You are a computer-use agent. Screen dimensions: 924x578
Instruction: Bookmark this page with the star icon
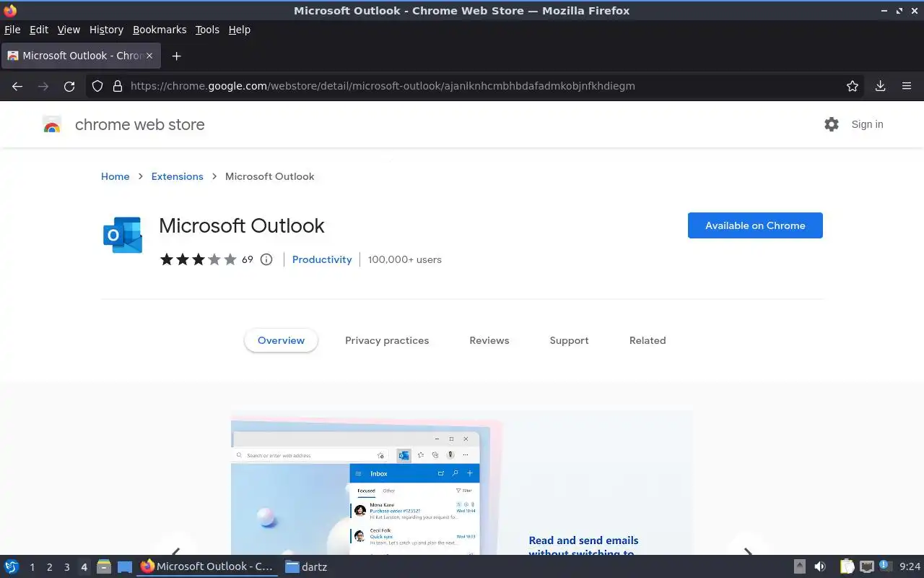pyautogui.click(x=853, y=86)
